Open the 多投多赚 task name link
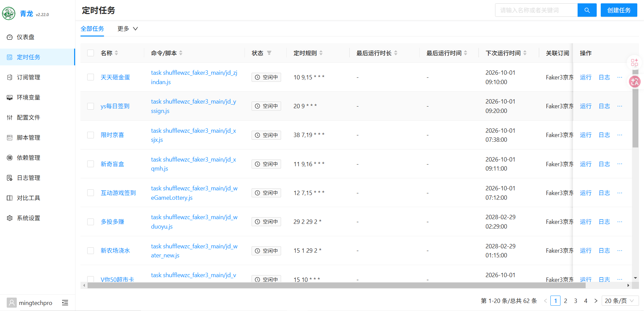This screenshot has height=311, width=644. [x=112, y=222]
